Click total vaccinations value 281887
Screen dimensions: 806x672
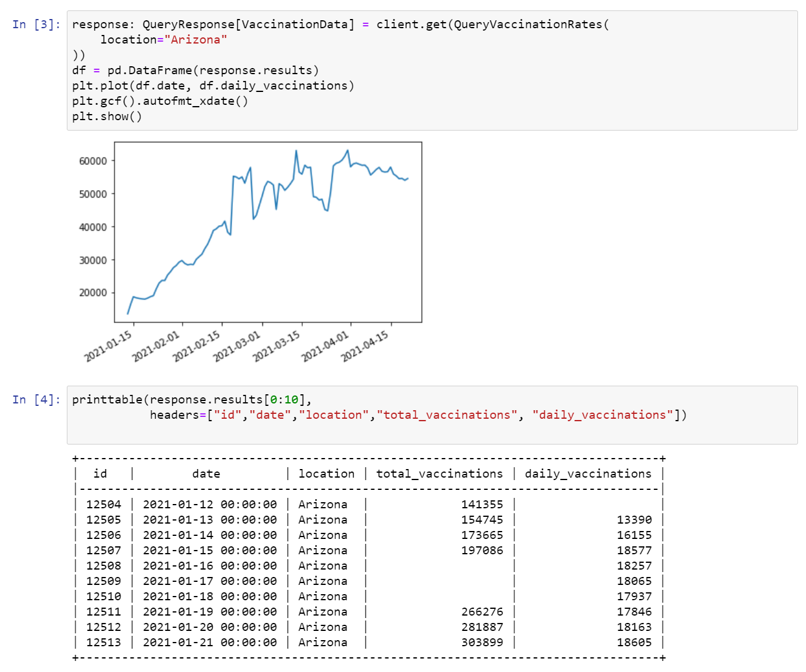[x=482, y=627]
